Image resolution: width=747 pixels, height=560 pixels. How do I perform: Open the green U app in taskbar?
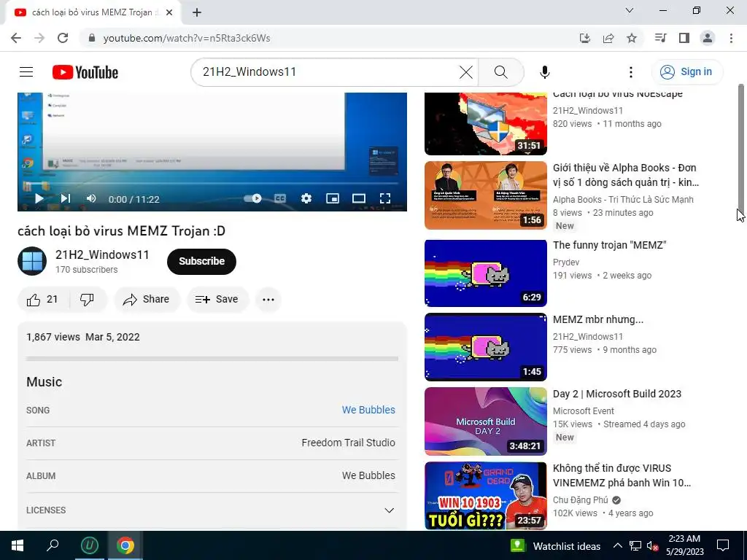point(90,545)
